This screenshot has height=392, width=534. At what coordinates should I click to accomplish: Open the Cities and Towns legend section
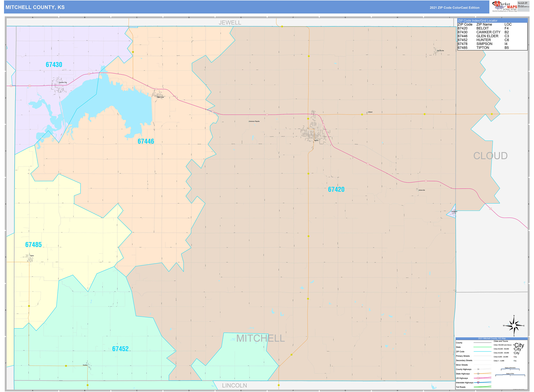501,341
